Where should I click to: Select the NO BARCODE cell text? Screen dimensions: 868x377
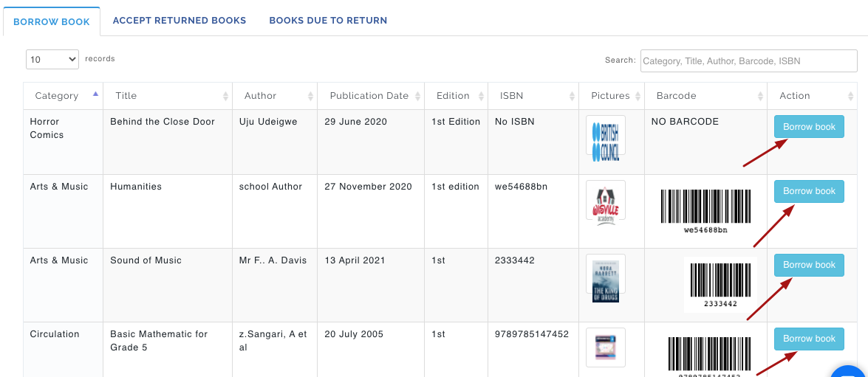(x=685, y=122)
